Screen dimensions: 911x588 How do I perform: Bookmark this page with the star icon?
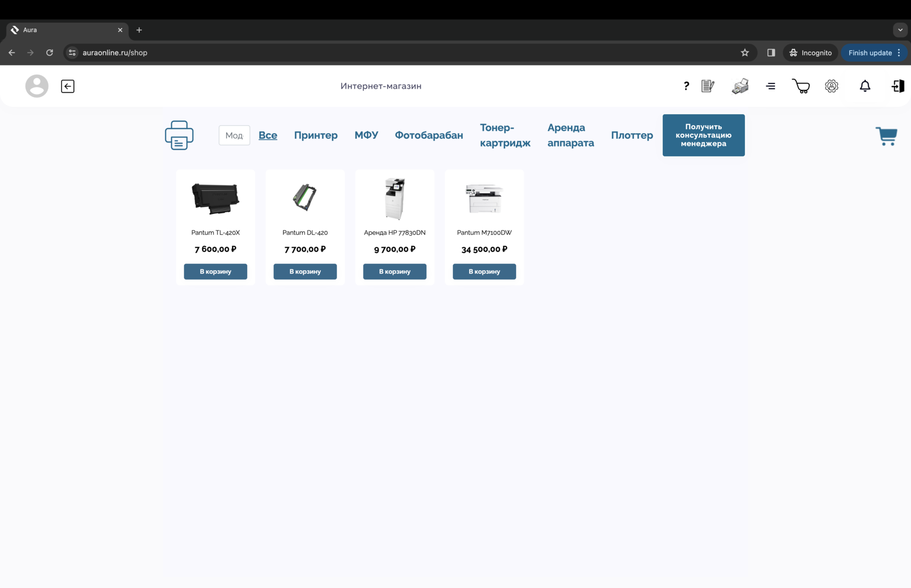[745, 53]
